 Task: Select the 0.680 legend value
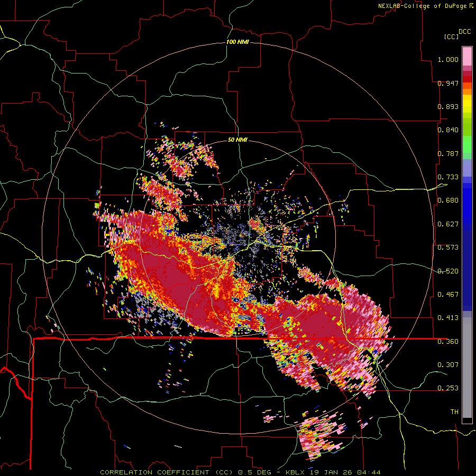(x=448, y=200)
